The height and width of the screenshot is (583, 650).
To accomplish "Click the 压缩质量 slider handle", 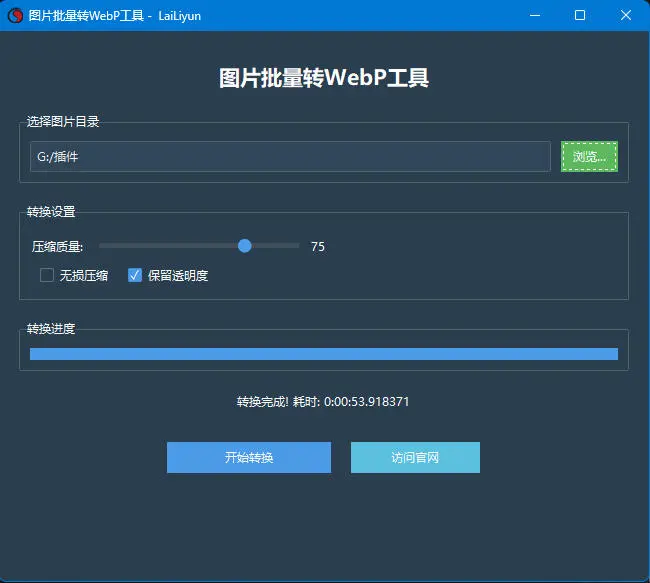I will (245, 246).
